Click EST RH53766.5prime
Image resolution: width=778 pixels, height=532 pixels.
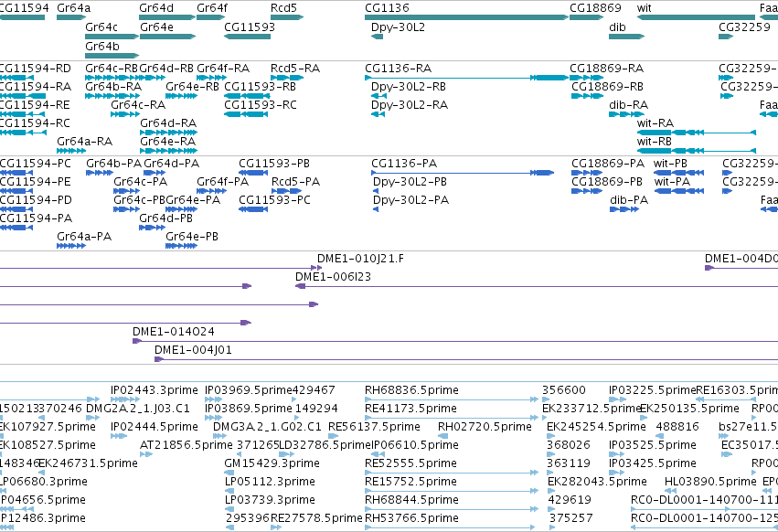(x=450, y=527)
